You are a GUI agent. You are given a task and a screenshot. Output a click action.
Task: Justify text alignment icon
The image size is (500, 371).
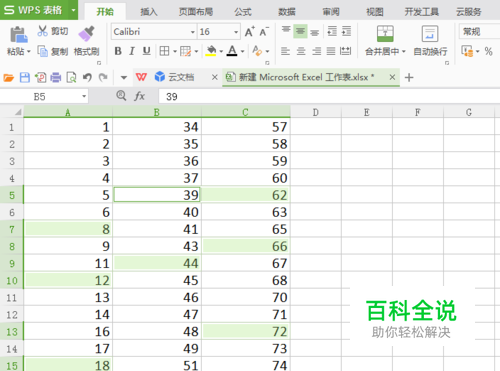tap(331, 51)
